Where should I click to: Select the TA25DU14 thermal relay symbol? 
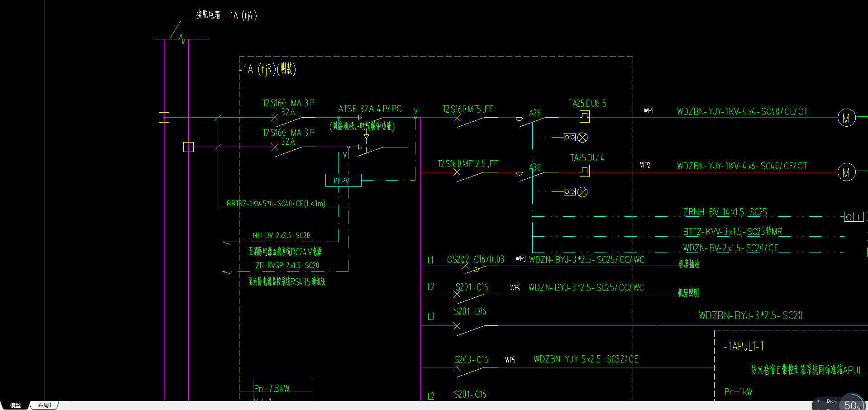(585, 171)
